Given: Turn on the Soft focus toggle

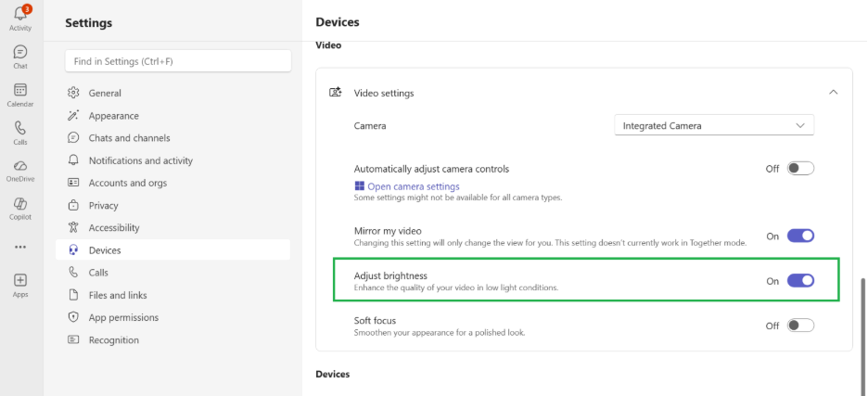Looking at the screenshot, I should point(800,326).
